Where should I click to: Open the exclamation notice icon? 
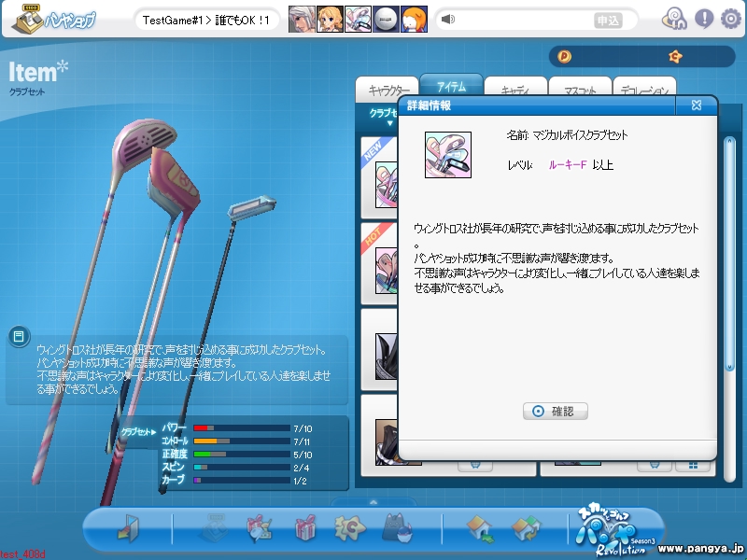704,19
